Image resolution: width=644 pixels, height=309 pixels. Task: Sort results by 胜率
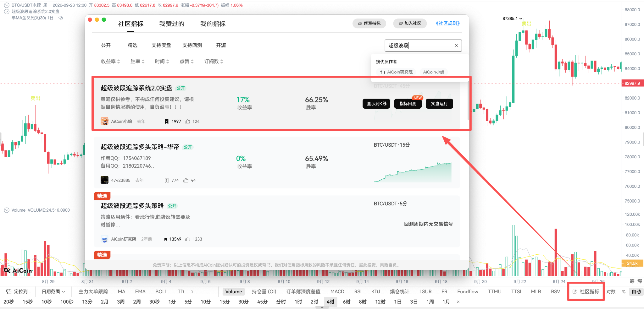coord(137,62)
